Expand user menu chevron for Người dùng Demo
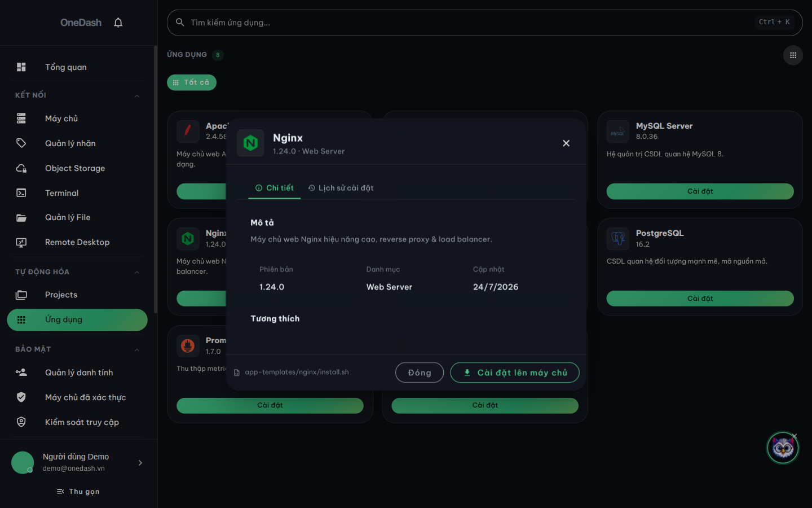The width and height of the screenshot is (812, 508). tap(140, 463)
